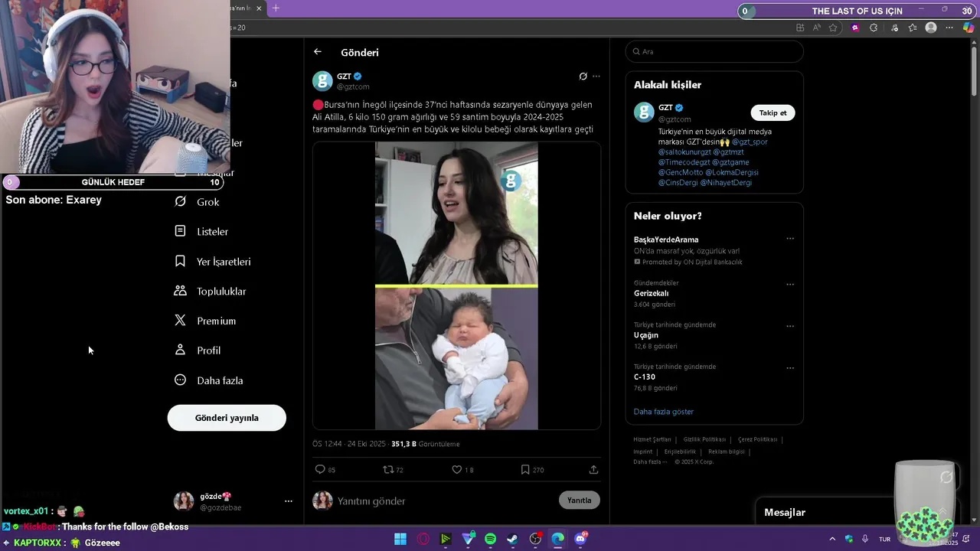
Task: Open the @gztgame mention link
Action: coord(730,162)
